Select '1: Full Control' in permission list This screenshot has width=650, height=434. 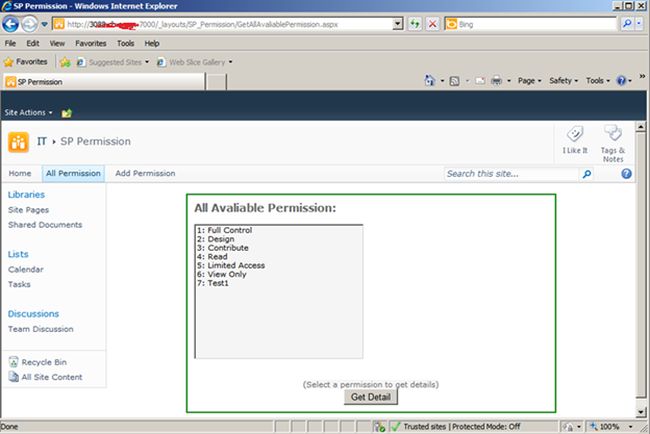(x=224, y=230)
